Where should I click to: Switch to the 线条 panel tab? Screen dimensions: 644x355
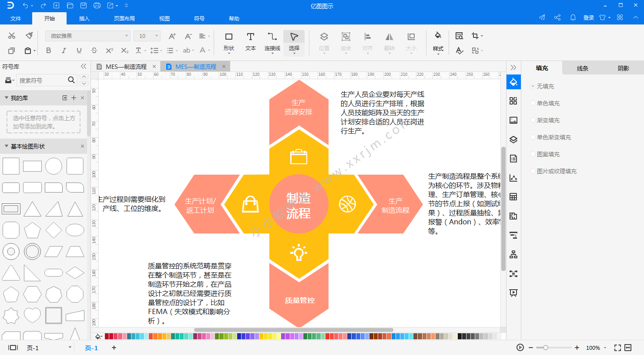[x=582, y=68]
